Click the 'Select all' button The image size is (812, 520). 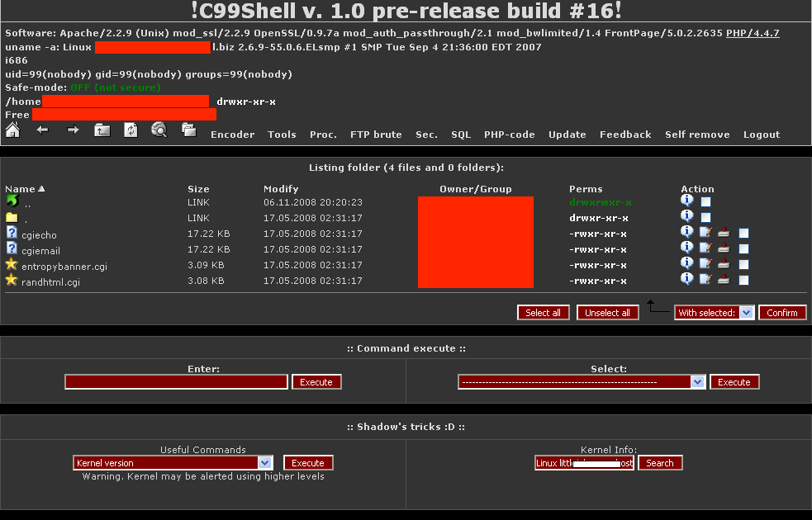544,313
